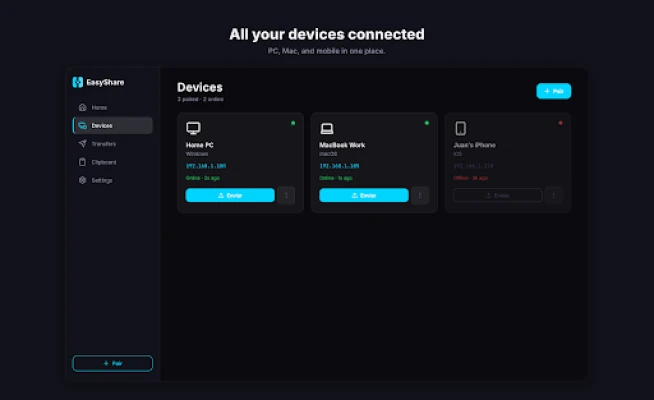Screen dimensions: 654x400
Task: Click the Juan's iPhone phone icon
Action: click(x=460, y=128)
